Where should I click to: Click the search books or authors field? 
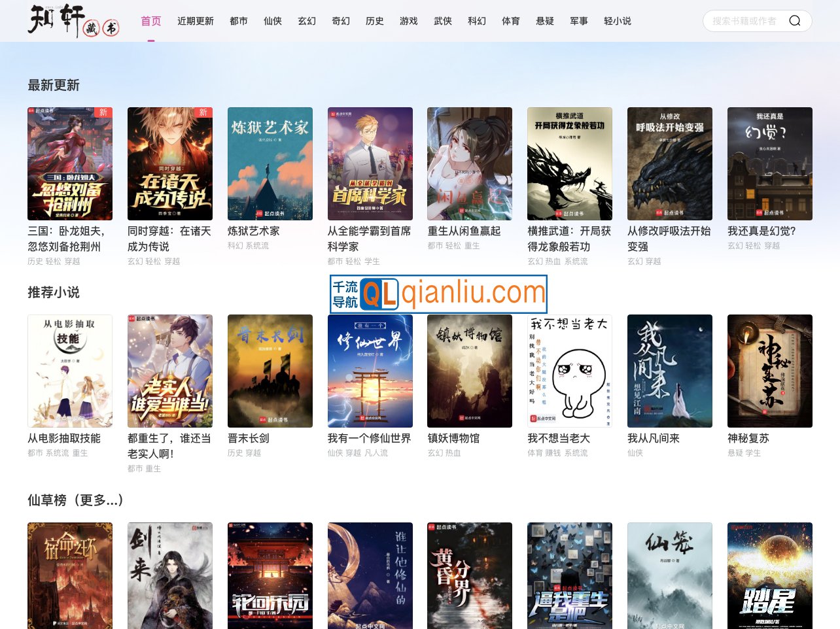pyautogui.click(x=744, y=21)
